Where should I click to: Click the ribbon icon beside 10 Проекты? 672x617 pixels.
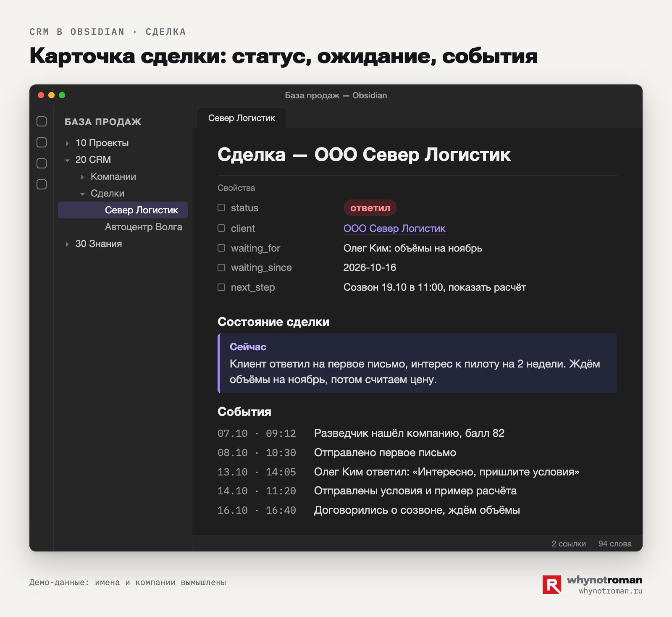click(x=42, y=142)
